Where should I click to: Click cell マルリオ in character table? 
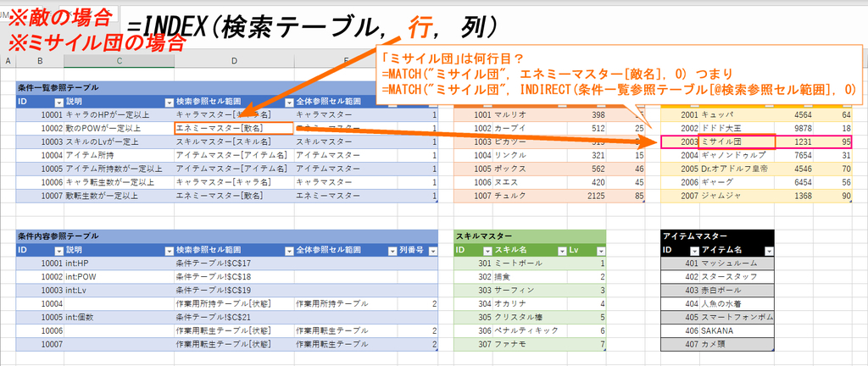pos(529,115)
